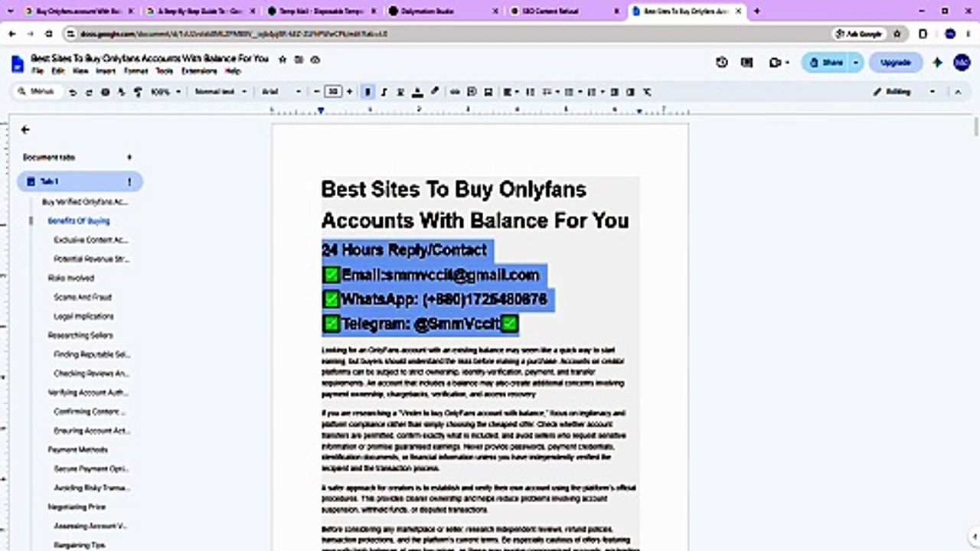Jump to Risks Involved outline heading
This screenshot has width=980, height=551.
click(x=71, y=278)
